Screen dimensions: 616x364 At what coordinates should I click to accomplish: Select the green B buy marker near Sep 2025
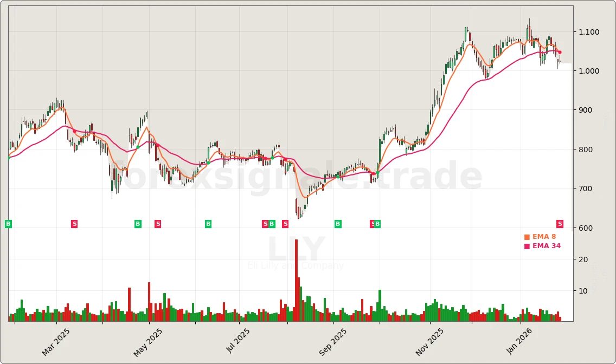337,223
